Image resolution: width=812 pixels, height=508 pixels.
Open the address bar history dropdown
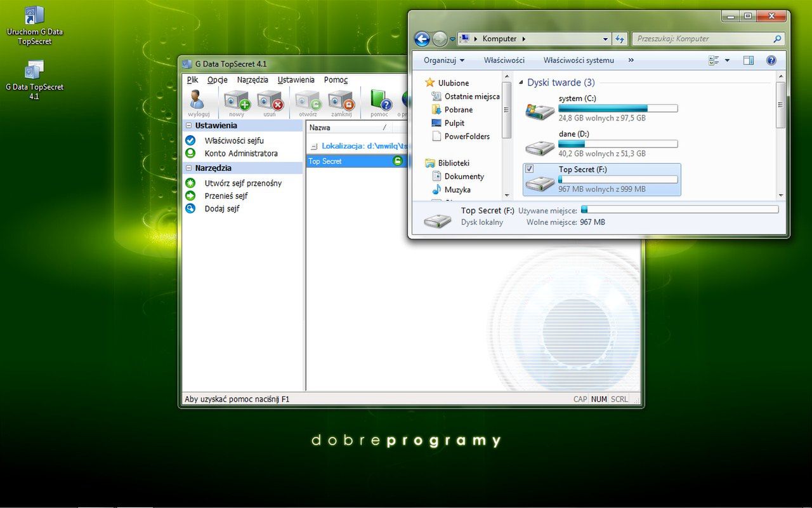(x=606, y=39)
